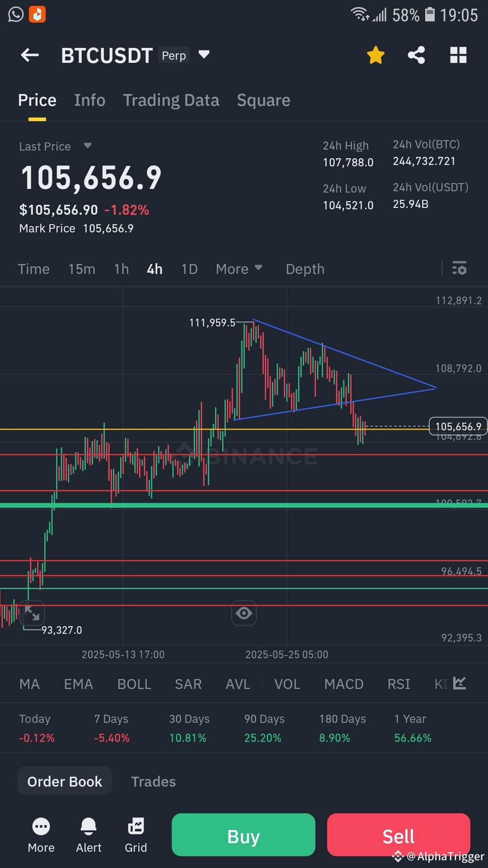The width and height of the screenshot is (488, 868).
Task: Tap the 105,656.9 current price tag
Action: (x=458, y=426)
